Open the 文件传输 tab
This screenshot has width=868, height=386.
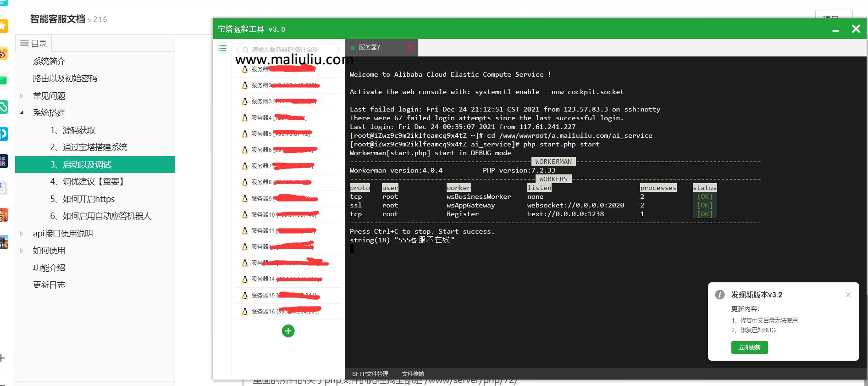pyautogui.click(x=413, y=374)
